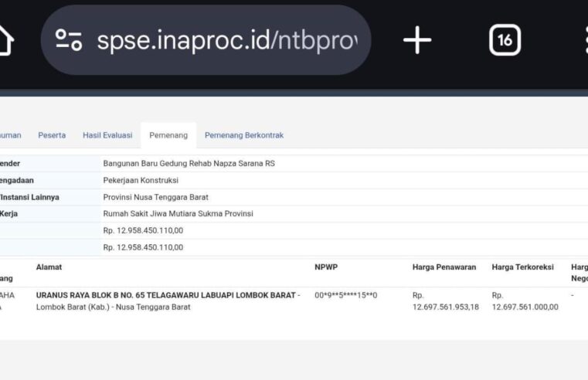Tap the spse.inaproc.id address bar URL

[226, 40]
